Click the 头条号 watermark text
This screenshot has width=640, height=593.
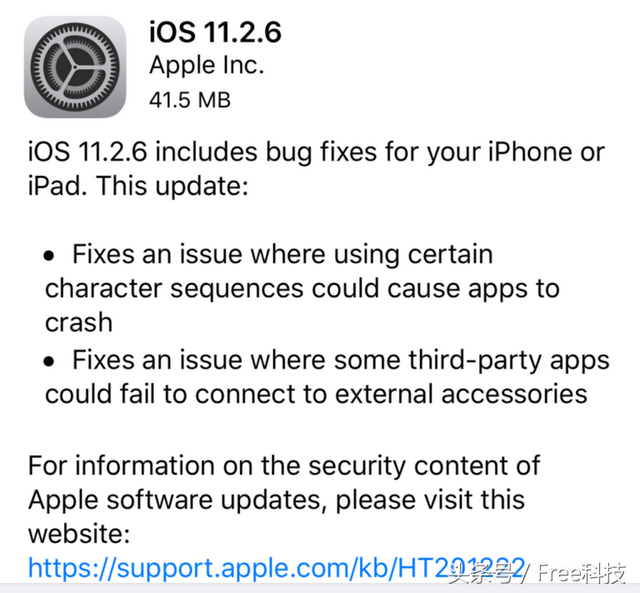click(x=483, y=573)
